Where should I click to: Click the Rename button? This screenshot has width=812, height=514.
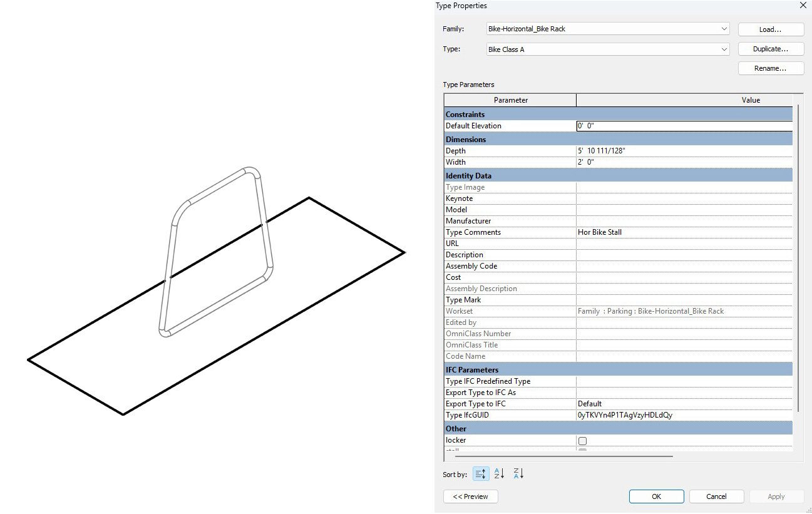771,68
